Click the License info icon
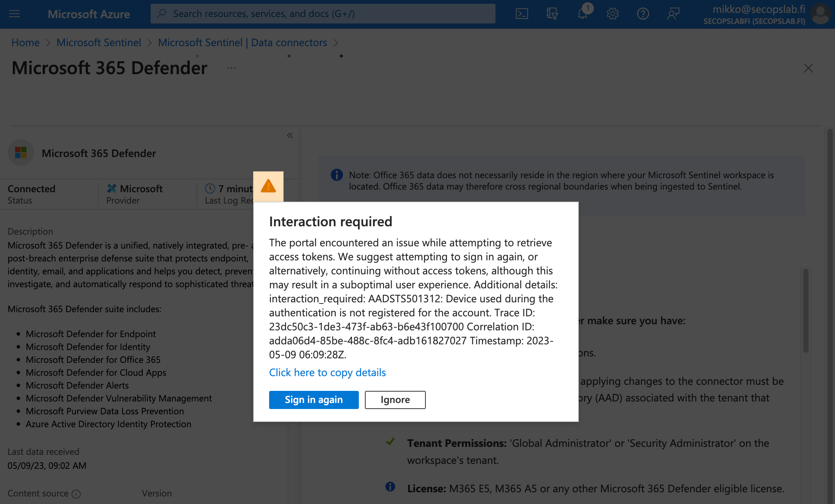Viewport: 835px width, 504px height. (x=390, y=487)
